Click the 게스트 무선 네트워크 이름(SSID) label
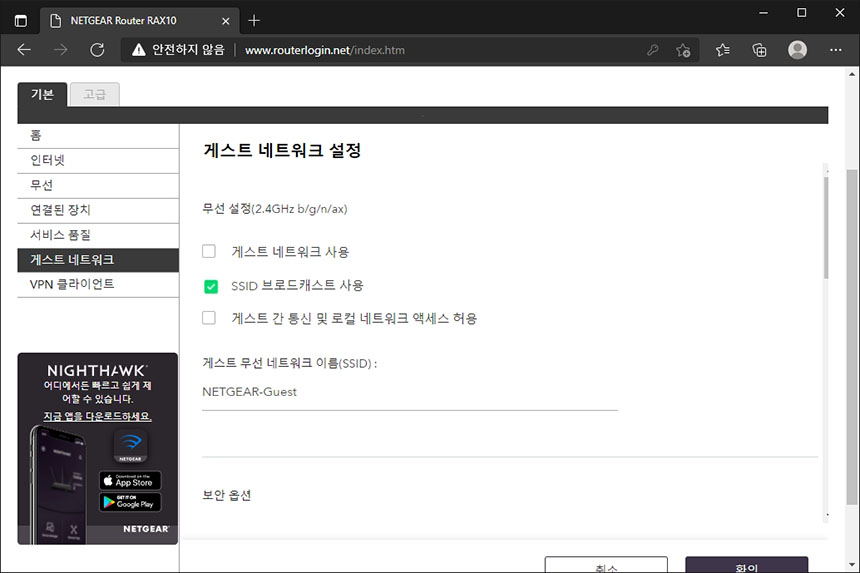The image size is (860, 573). 290,363
